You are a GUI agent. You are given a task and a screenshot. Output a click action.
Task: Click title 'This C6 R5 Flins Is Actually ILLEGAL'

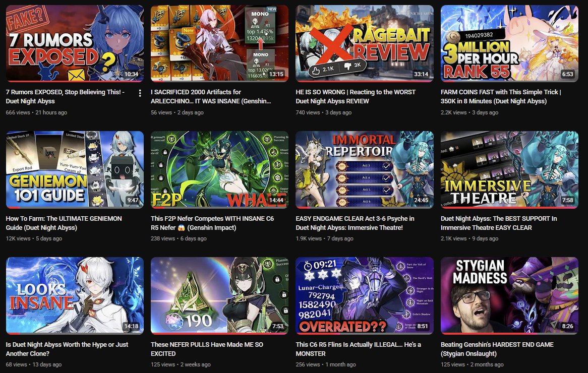[x=358, y=349]
